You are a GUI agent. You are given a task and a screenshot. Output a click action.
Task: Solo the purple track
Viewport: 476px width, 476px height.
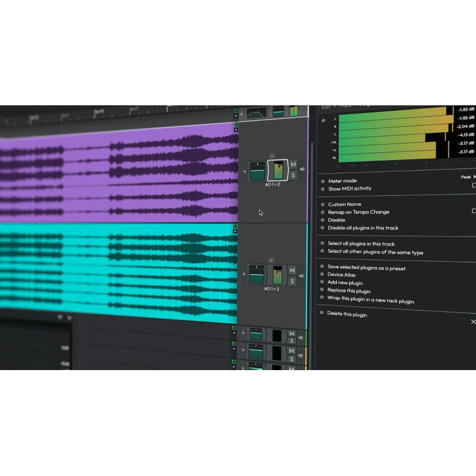293,175
